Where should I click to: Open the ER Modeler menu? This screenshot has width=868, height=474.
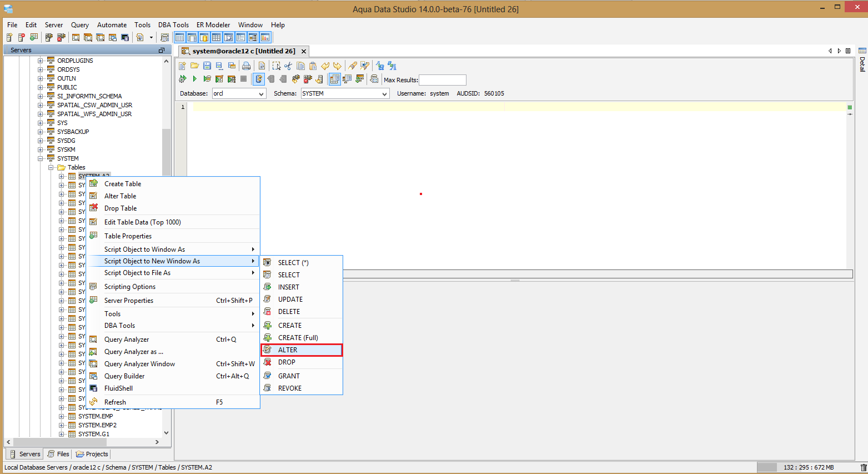(x=213, y=25)
